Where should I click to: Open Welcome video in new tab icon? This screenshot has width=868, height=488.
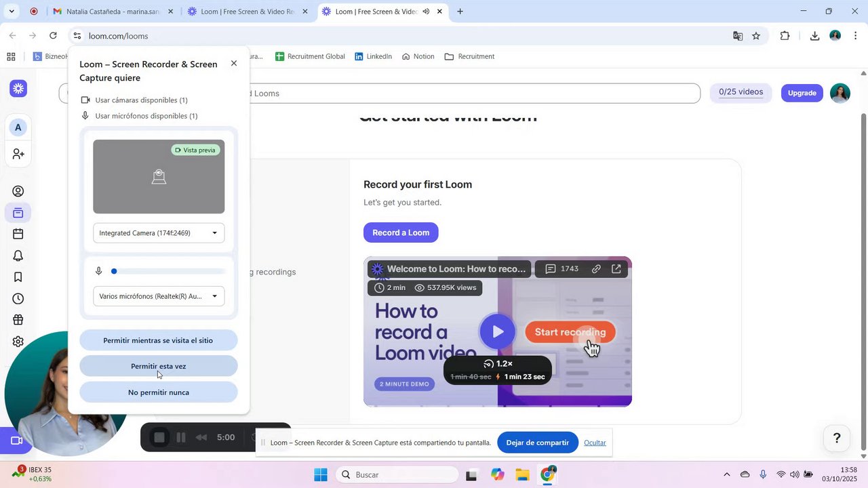click(x=616, y=269)
